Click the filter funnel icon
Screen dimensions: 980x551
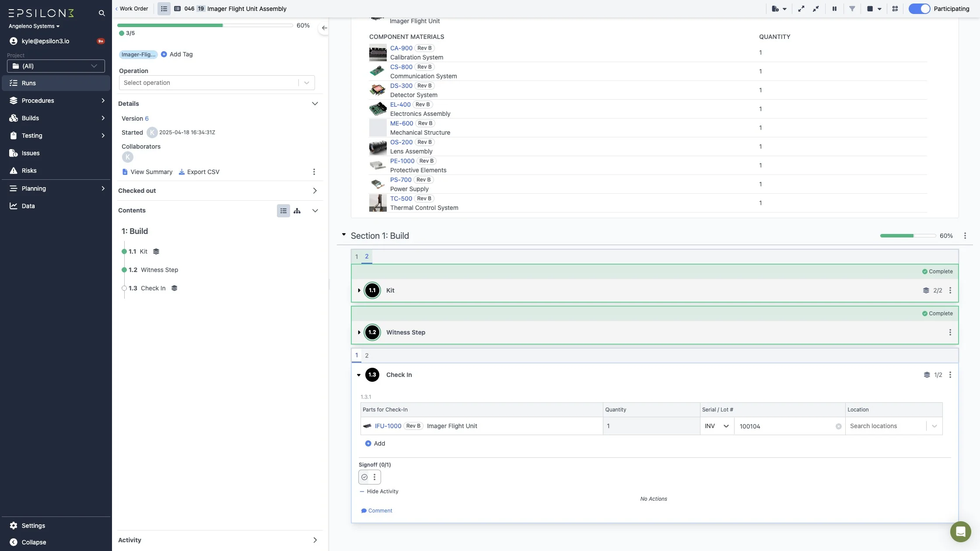[x=852, y=9]
